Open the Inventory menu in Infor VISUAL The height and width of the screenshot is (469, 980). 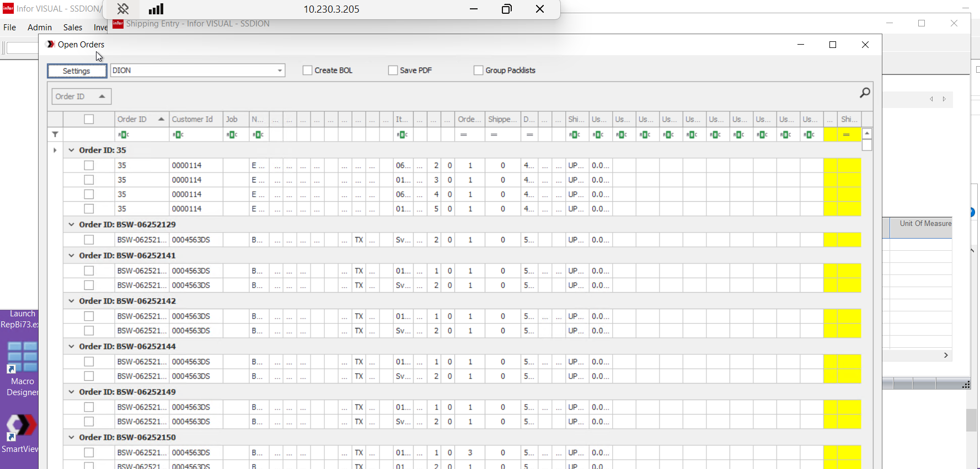100,27
